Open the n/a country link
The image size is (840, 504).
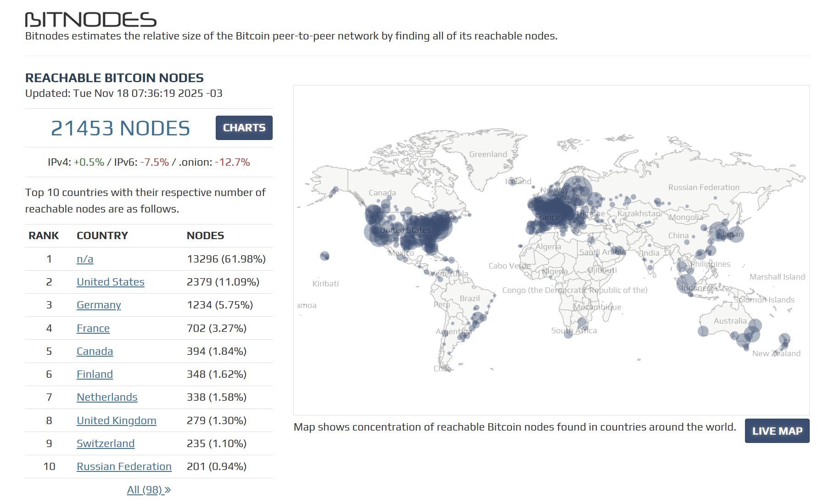(x=85, y=259)
